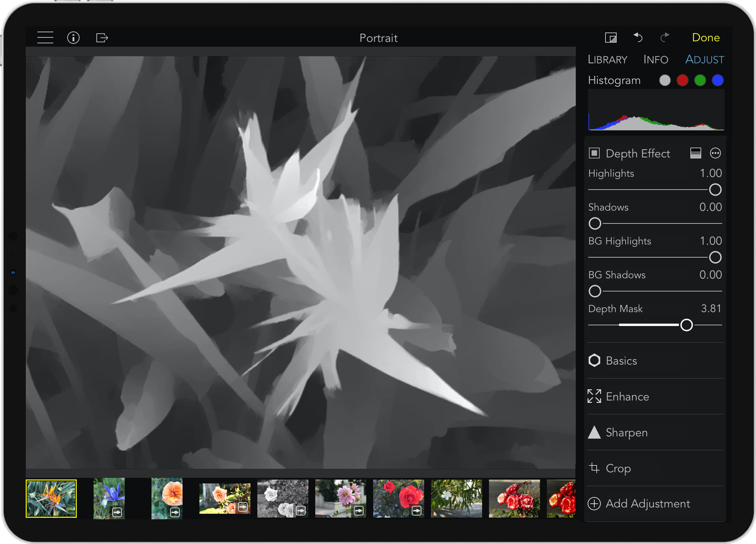Select the Adjust tab
Viewport: 756px width, 544px height.
pyautogui.click(x=705, y=60)
